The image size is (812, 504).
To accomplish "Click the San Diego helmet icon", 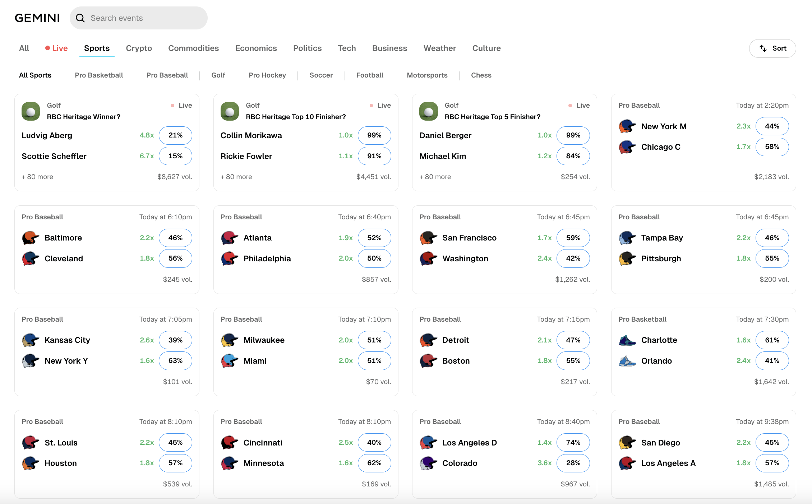I will [627, 443].
